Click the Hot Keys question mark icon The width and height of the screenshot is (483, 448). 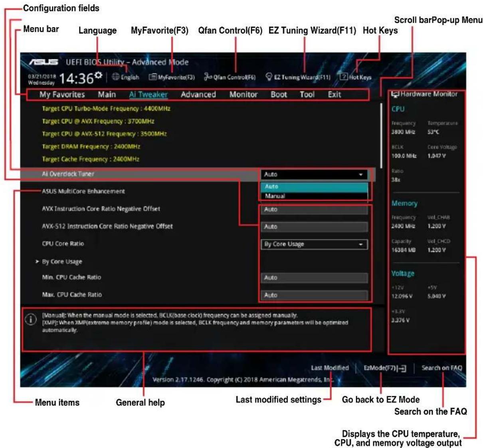point(343,77)
